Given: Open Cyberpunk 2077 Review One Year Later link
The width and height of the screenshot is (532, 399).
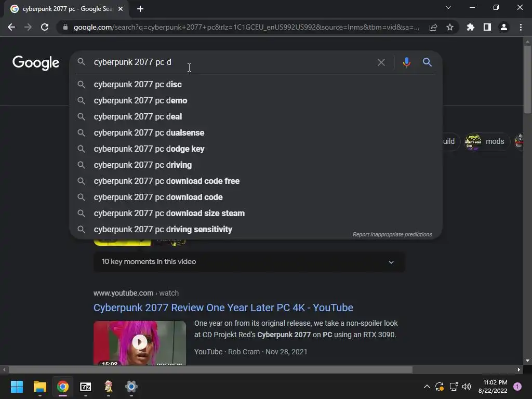Looking at the screenshot, I should coord(223,308).
